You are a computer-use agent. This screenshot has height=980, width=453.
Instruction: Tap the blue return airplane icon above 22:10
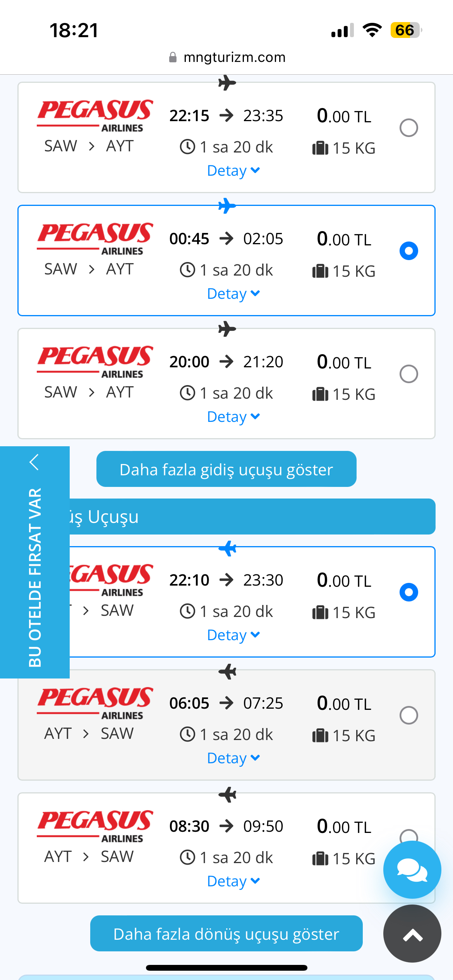coord(227,548)
